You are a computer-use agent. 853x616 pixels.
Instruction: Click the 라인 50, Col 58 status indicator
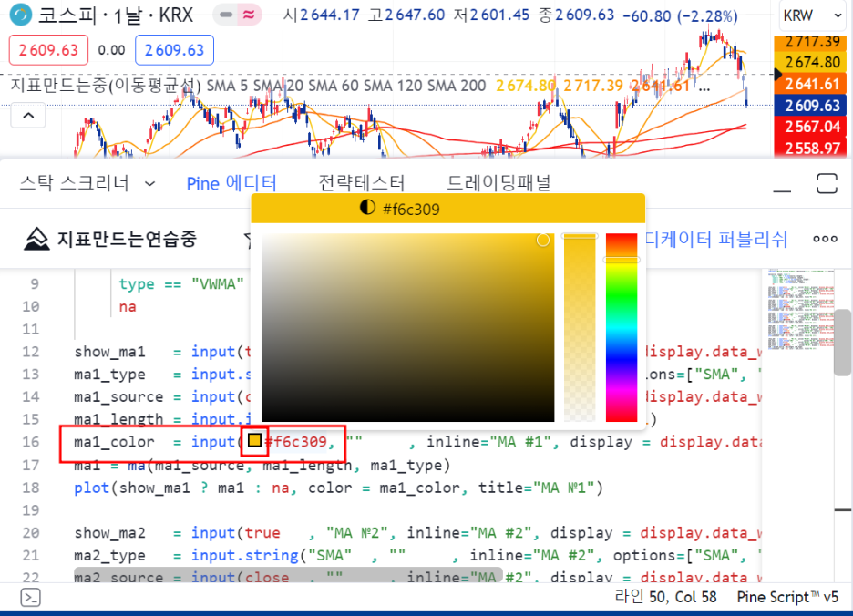[x=665, y=597]
